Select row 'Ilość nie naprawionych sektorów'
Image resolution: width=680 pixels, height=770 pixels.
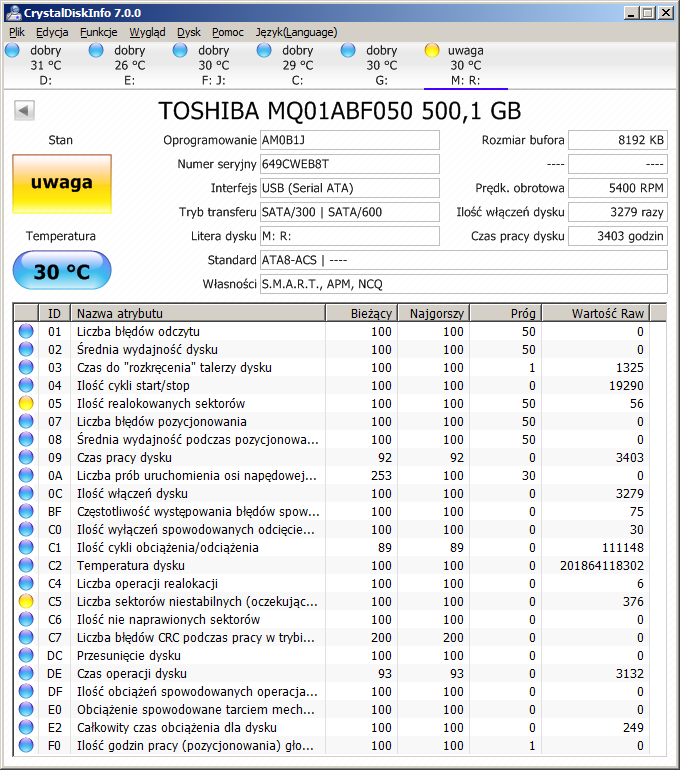click(x=332, y=620)
